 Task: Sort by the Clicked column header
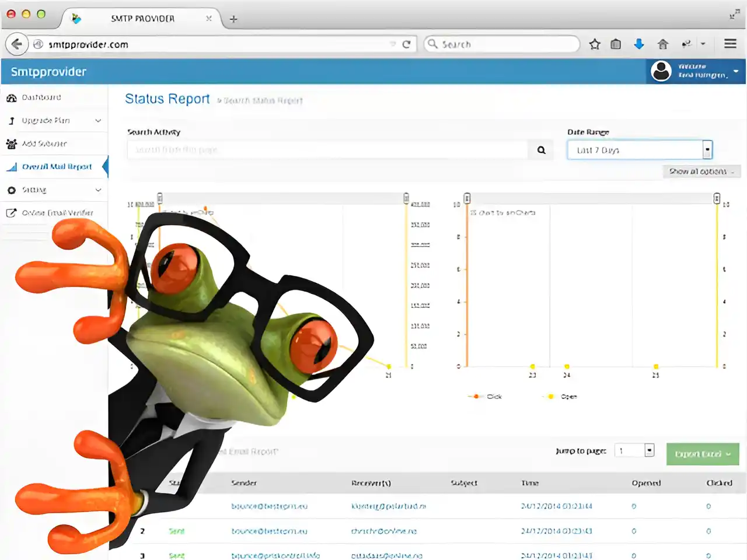pyautogui.click(x=719, y=483)
